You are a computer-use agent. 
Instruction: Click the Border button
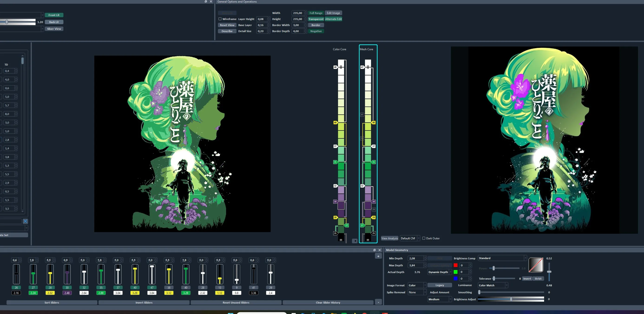tap(316, 25)
